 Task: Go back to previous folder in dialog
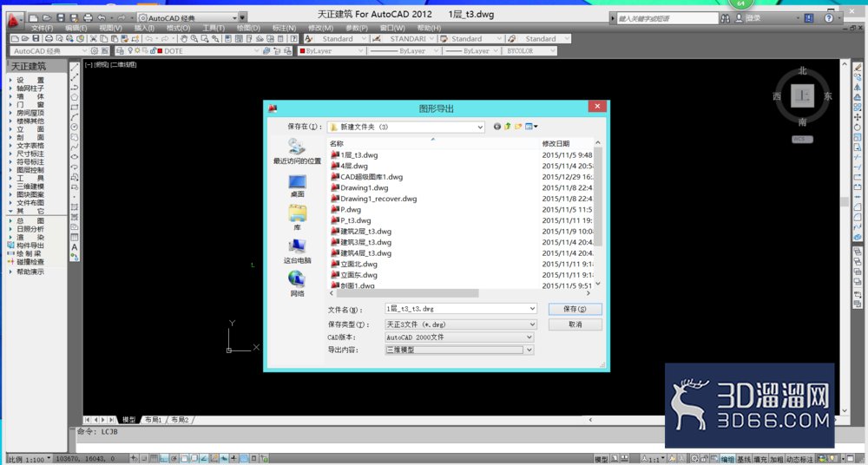(496, 127)
